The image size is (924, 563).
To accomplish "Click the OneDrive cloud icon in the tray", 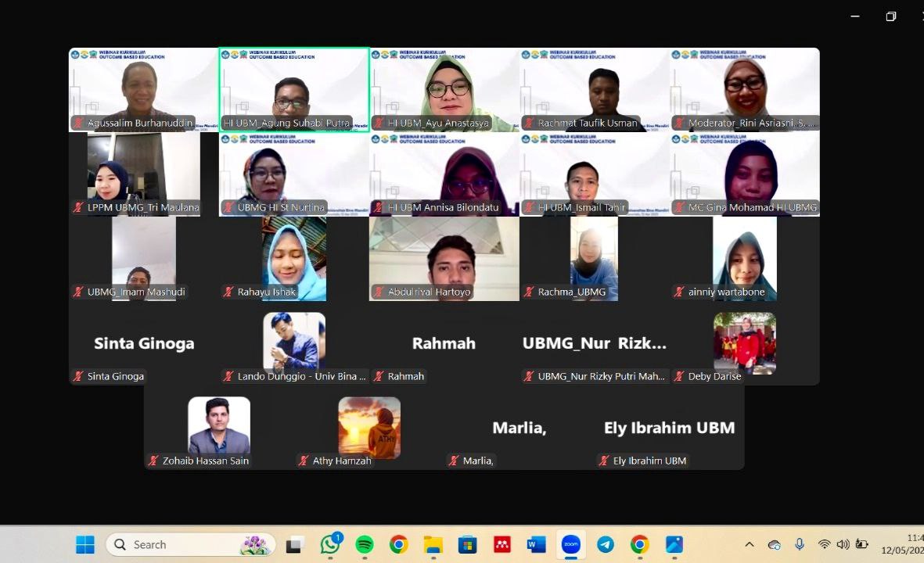I will pyautogui.click(x=774, y=544).
